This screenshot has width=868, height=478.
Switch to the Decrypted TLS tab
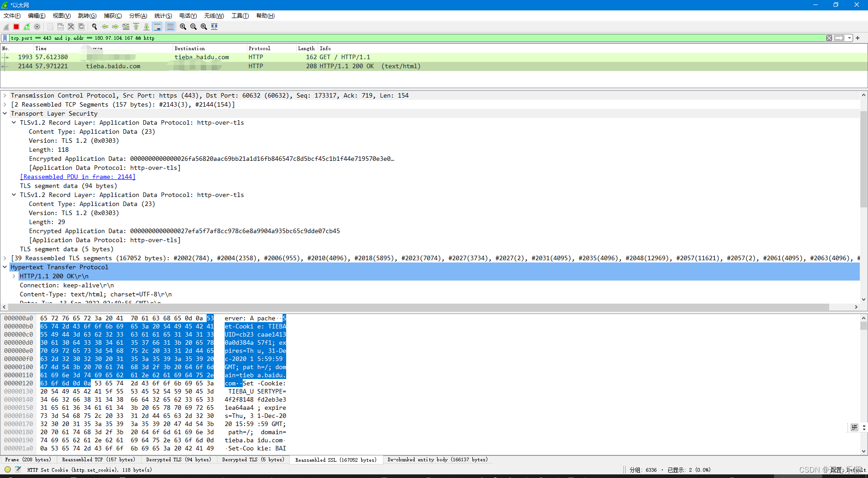(179, 459)
